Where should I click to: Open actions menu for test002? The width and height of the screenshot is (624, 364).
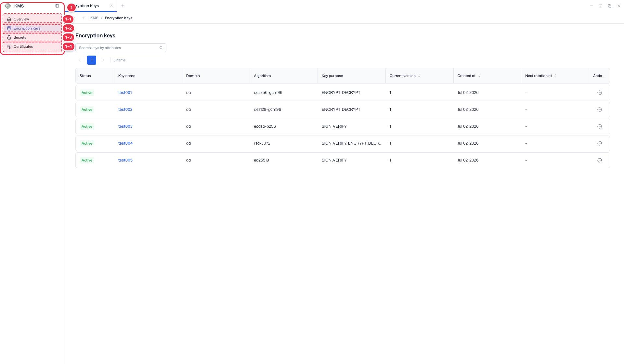[x=600, y=110]
